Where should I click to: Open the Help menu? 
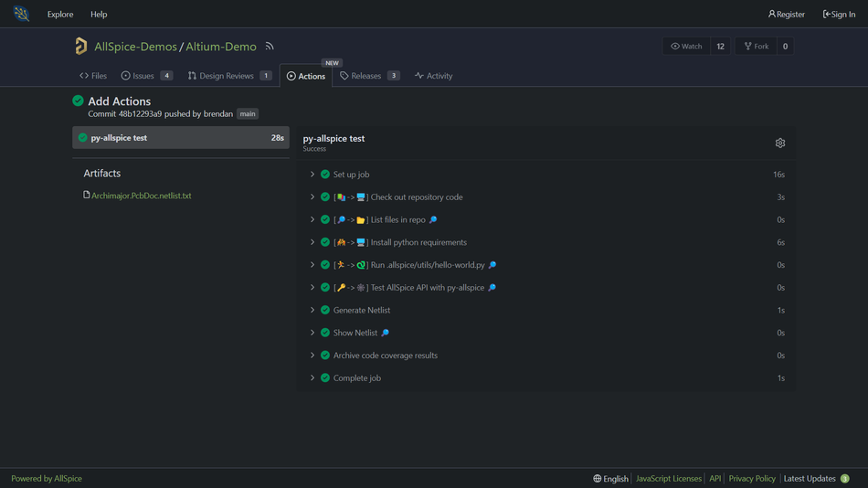click(99, 14)
